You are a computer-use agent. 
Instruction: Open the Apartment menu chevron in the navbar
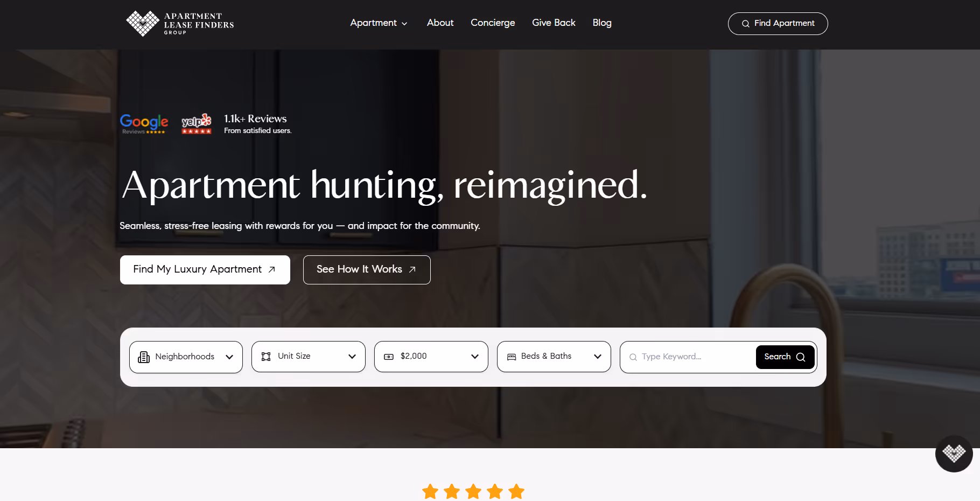[x=404, y=23]
